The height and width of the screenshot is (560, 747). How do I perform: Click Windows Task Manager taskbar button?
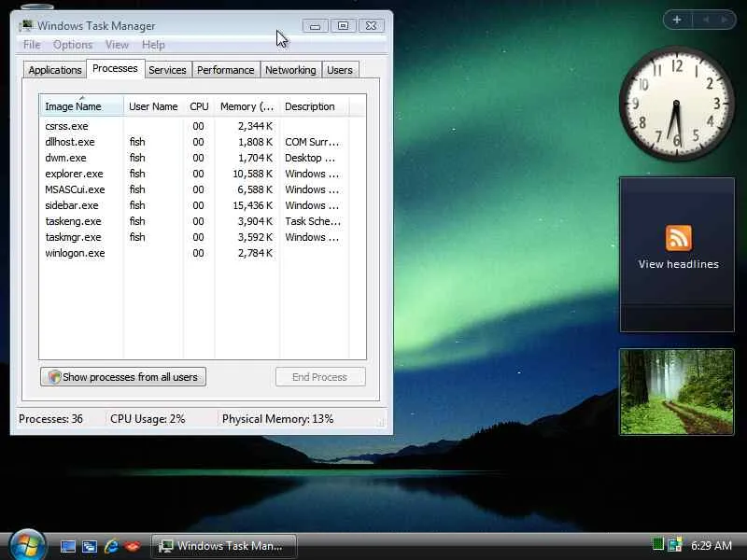[x=224, y=546]
